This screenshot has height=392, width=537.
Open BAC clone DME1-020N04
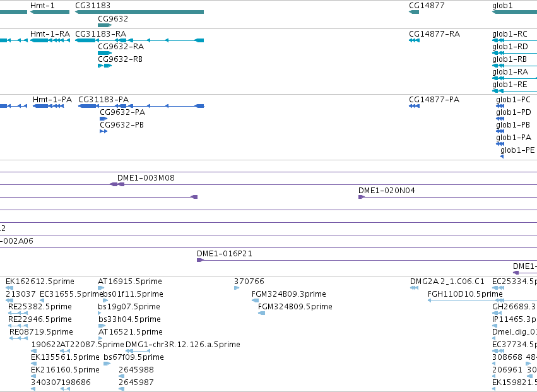[x=387, y=191]
